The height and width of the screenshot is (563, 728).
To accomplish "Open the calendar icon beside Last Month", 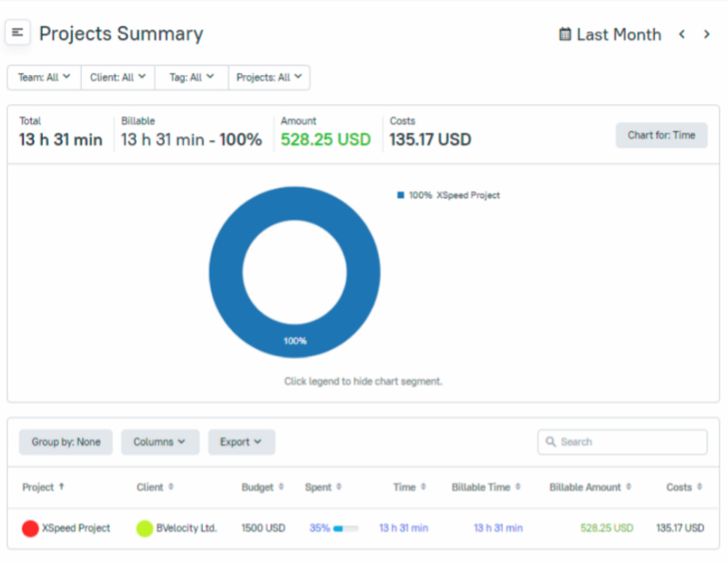I will pyautogui.click(x=565, y=34).
